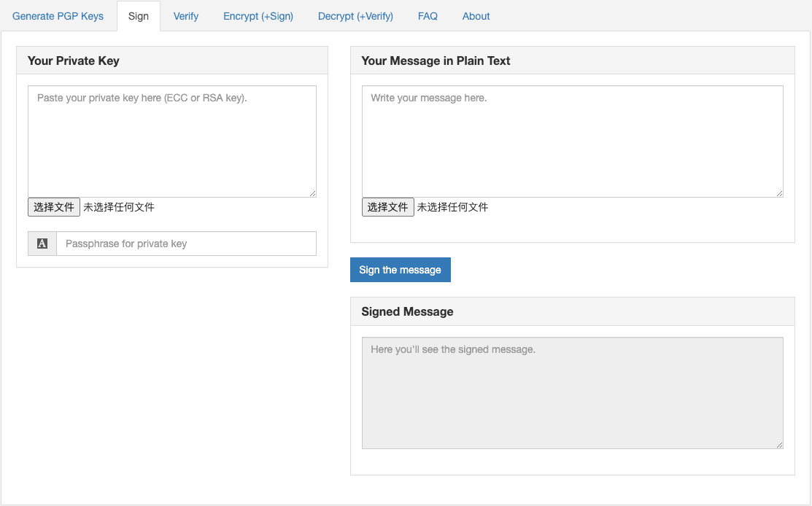Click the no-file-selected text under private key
This screenshot has width=812, height=506.
pos(119,207)
